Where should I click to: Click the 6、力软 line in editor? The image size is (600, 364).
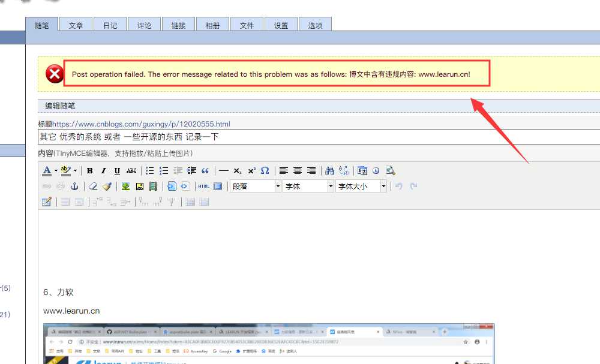[x=58, y=292]
